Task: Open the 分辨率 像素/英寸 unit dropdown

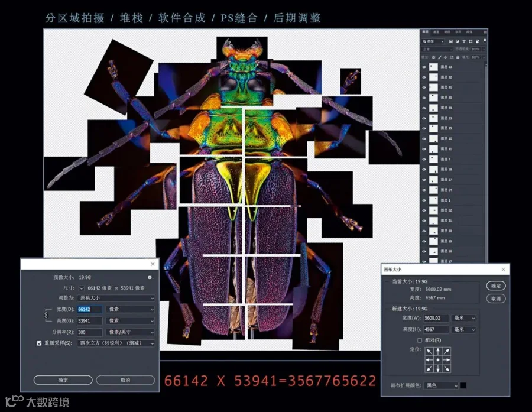Action: pyautogui.click(x=131, y=332)
